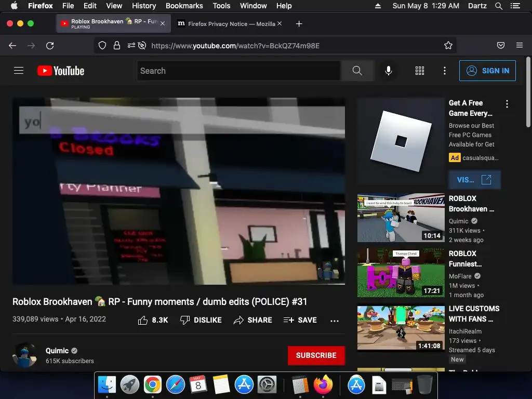Close the Firefox Privacy Notice tab

[x=279, y=23]
